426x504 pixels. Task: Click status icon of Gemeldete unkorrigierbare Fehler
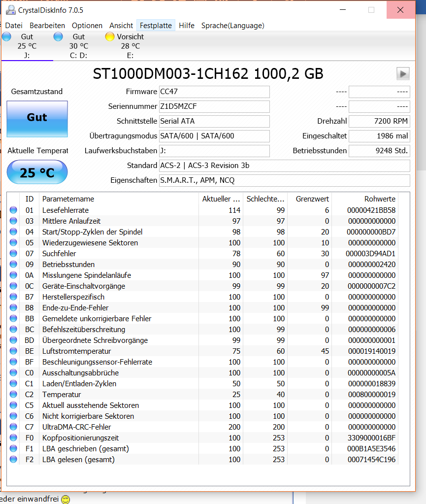[x=13, y=318]
